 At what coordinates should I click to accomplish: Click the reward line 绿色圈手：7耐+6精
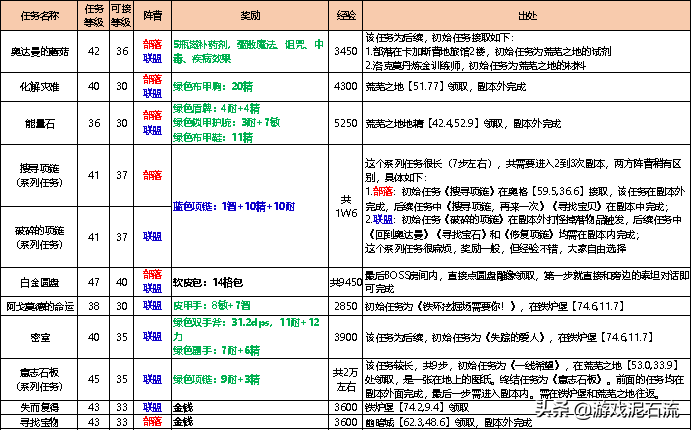[216, 351]
